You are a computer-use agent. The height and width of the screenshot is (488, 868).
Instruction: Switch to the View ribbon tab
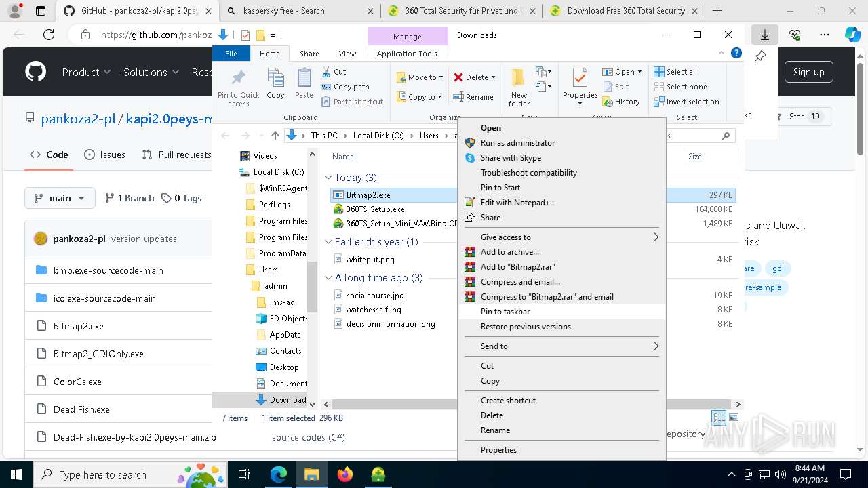[x=347, y=54]
